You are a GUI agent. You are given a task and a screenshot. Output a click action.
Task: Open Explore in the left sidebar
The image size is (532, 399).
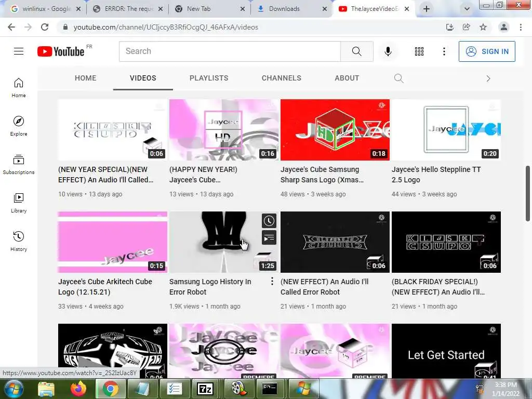[19, 126]
